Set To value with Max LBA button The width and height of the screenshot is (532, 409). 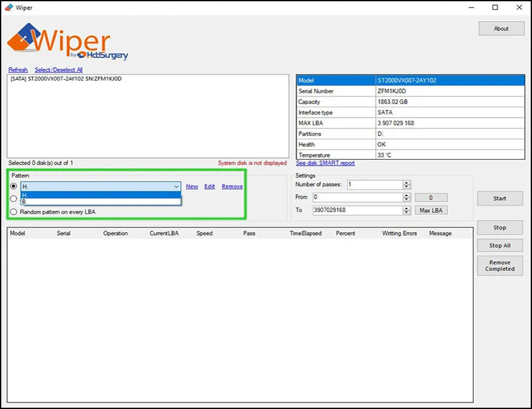click(x=431, y=210)
